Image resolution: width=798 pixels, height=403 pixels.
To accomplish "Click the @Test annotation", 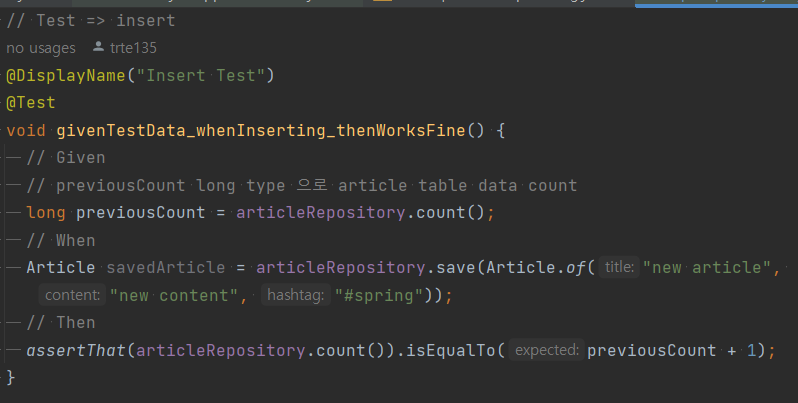I will [31, 103].
